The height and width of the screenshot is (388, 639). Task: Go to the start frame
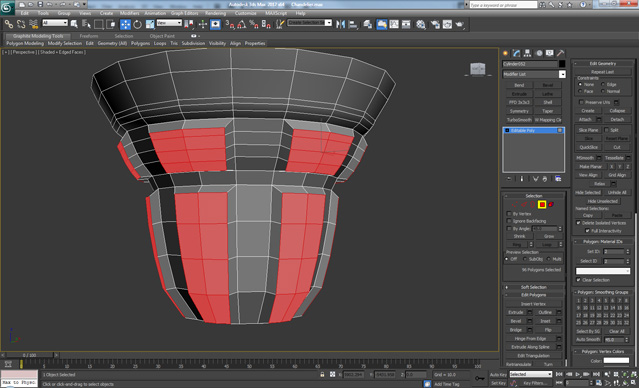point(559,374)
